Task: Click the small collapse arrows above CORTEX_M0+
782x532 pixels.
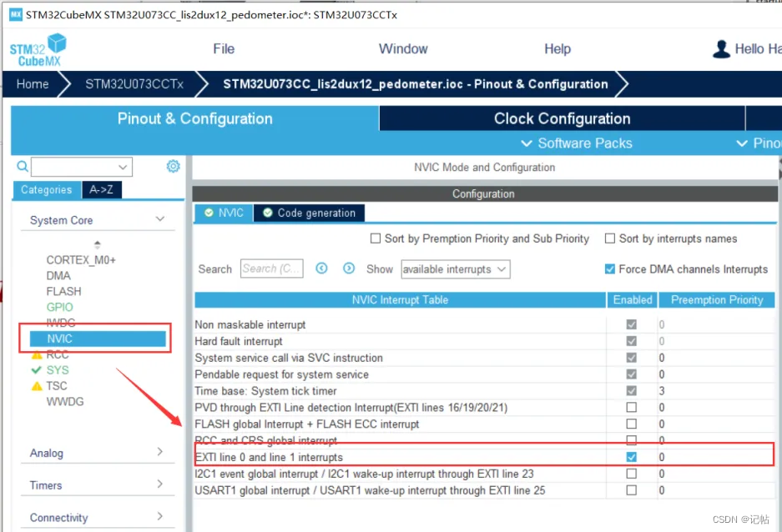Action: coord(98,244)
